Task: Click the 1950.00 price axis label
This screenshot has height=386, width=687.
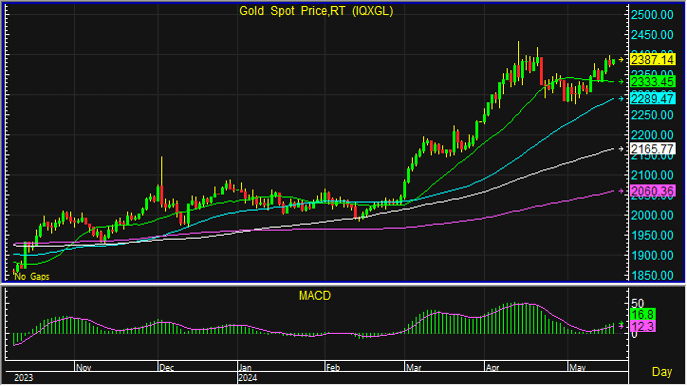Action: [652, 235]
